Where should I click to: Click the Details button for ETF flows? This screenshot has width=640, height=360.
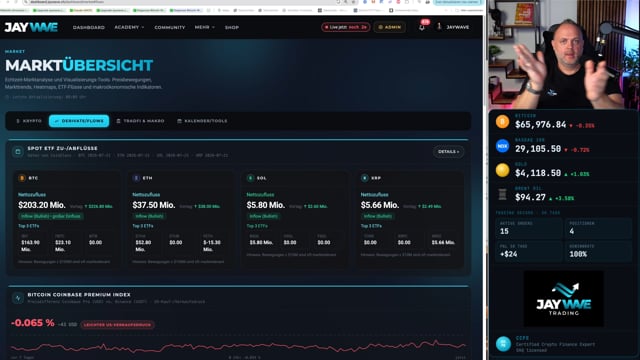[x=448, y=152]
